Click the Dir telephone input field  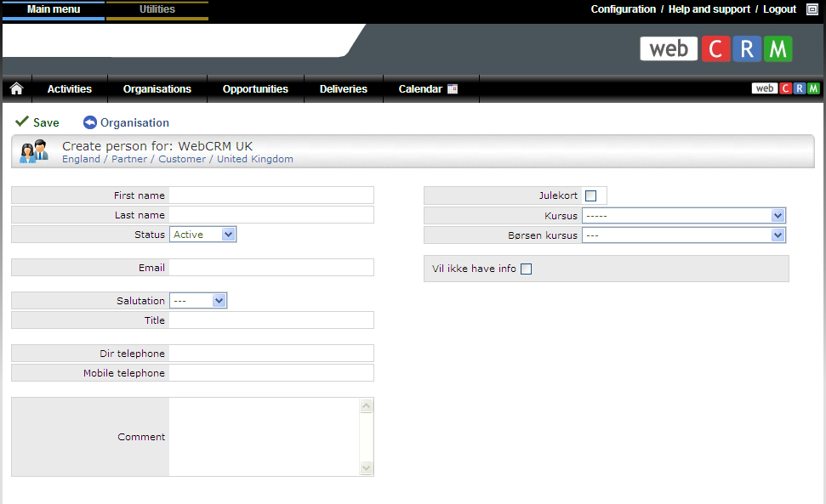(x=271, y=353)
